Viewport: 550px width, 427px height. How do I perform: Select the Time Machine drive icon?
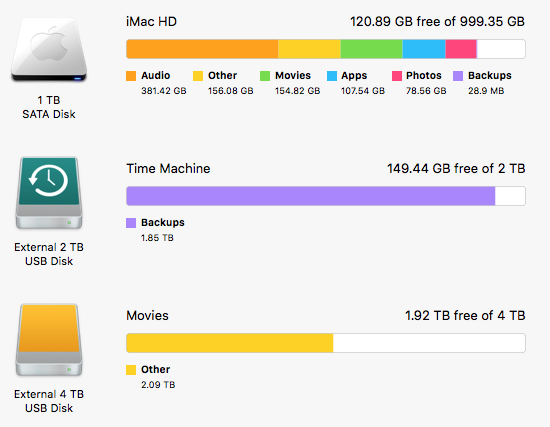[49, 193]
